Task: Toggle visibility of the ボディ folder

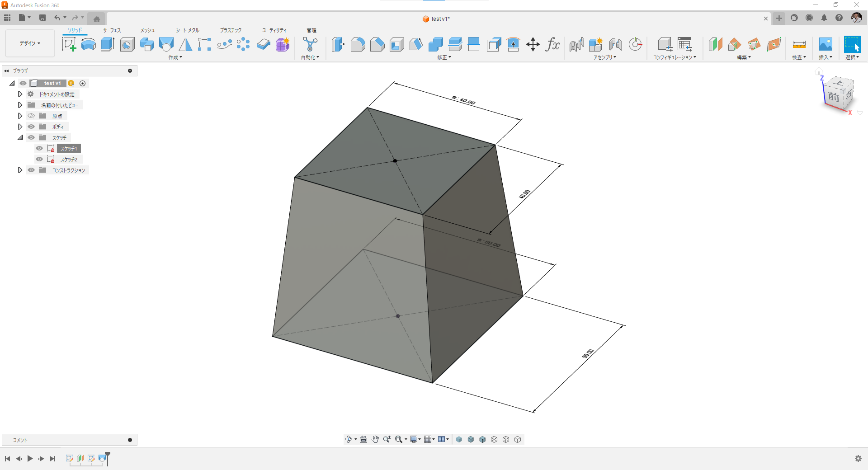Action: point(31,127)
